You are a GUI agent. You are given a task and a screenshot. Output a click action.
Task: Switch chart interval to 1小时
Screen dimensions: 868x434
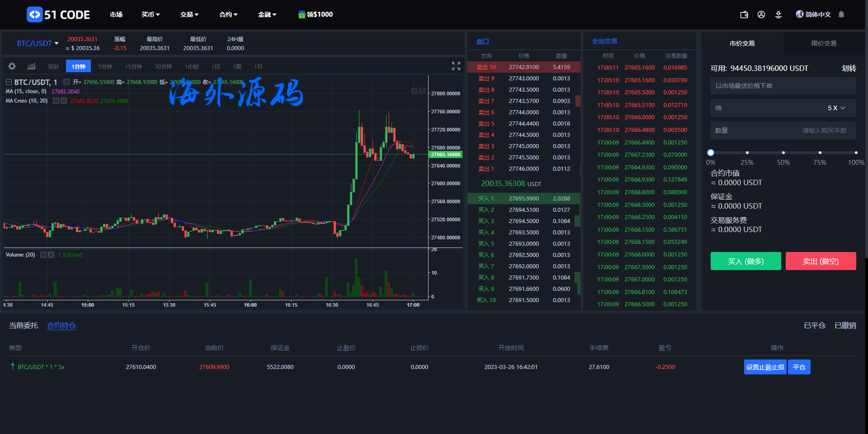coord(192,66)
